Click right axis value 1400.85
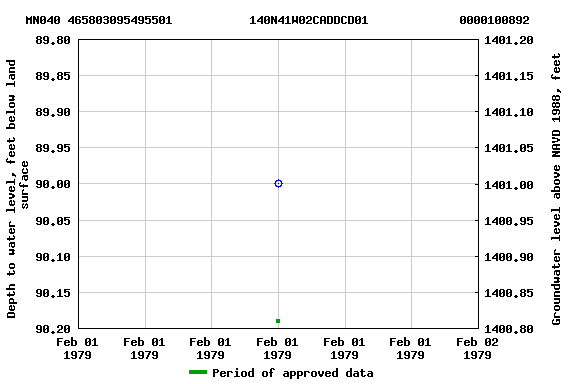576x384 pixels. click(509, 293)
